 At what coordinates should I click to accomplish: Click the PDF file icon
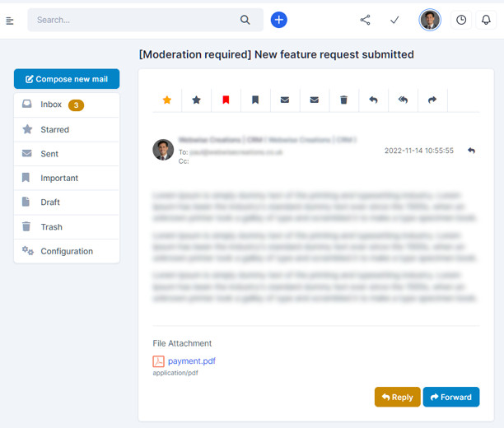tap(158, 361)
